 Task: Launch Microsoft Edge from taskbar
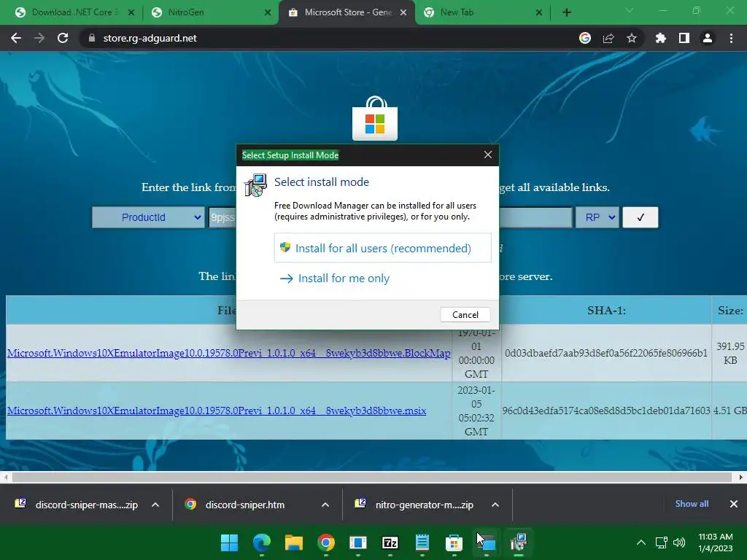point(262,542)
